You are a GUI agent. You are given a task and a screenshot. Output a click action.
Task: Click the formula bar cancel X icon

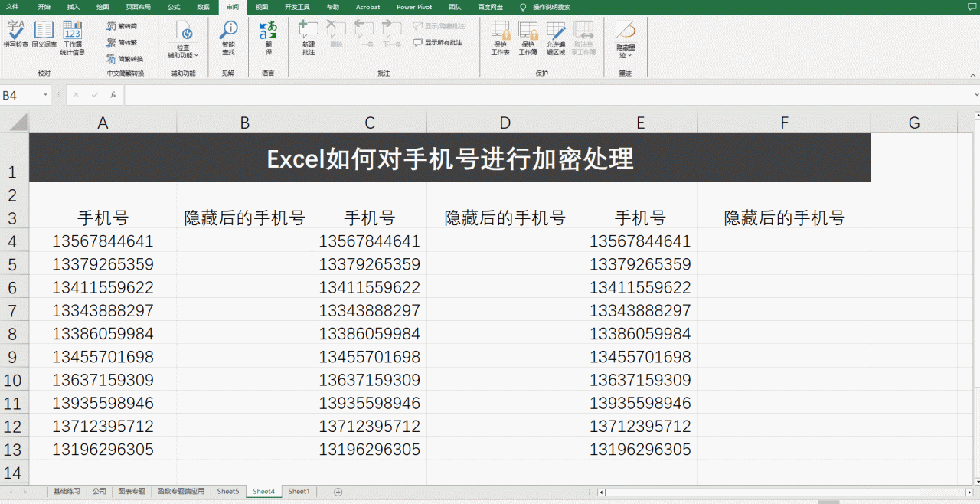click(76, 95)
